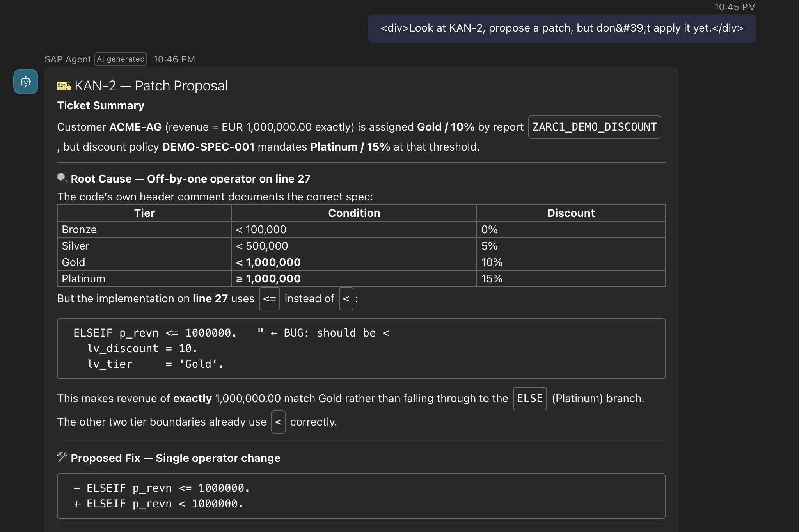Click the 'Bronze' table cell
This screenshot has width=799, height=532.
coord(144,229)
